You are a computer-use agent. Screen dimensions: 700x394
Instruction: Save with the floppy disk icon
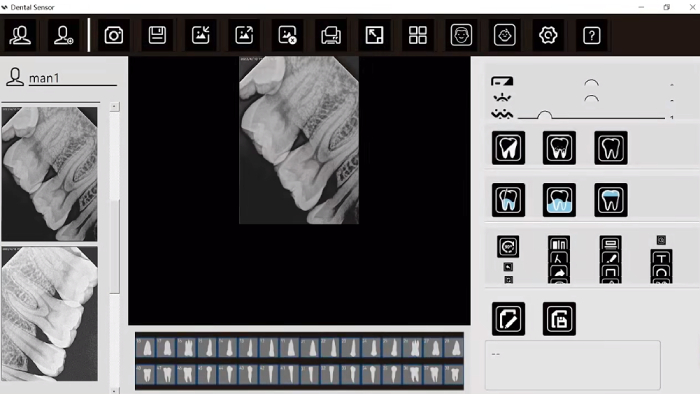coord(157,35)
